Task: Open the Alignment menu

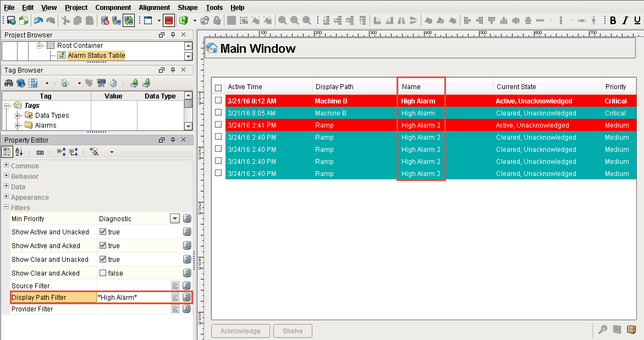Action: coord(154,8)
